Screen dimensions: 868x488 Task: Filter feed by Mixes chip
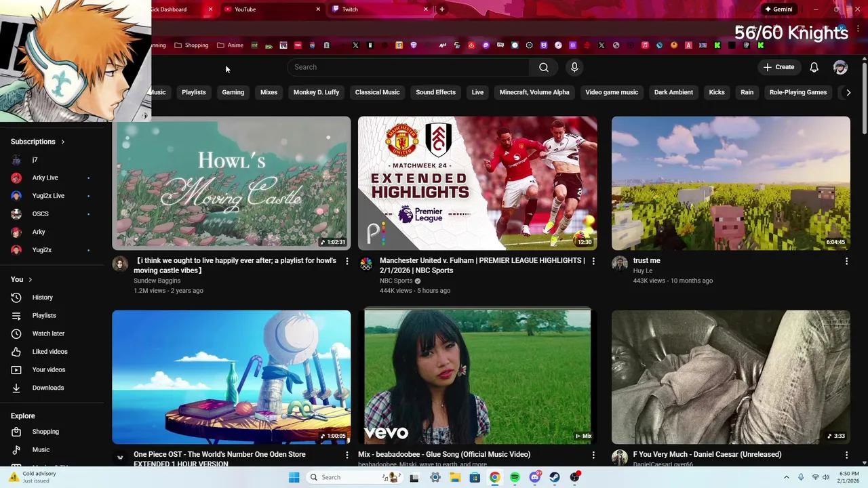[269, 92]
